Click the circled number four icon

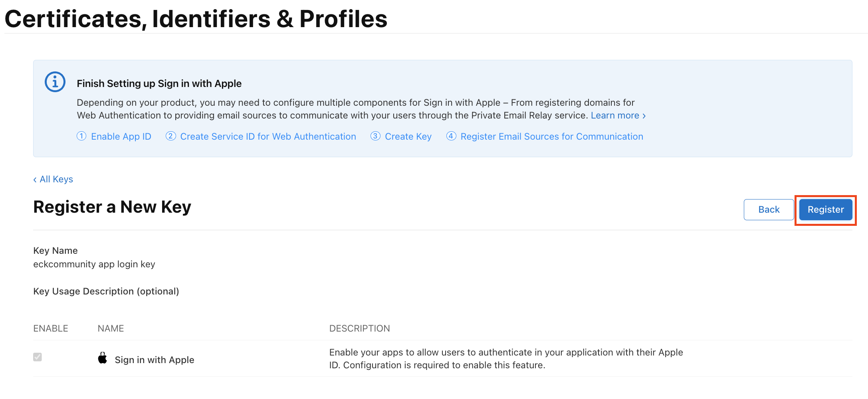(451, 136)
